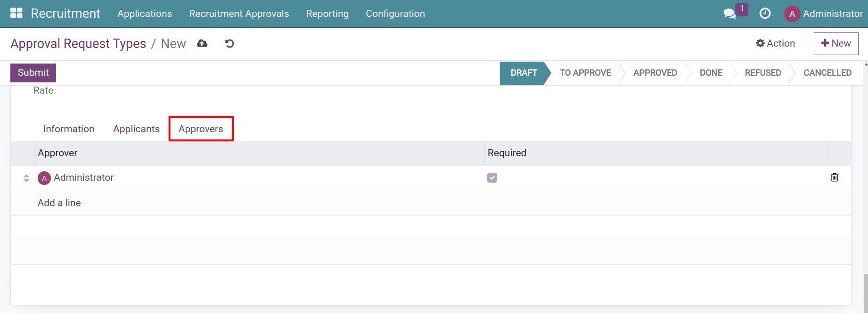This screenshot has height=313, width=868.
Task: Click the unread message count badge
Action: click(742, 9)
